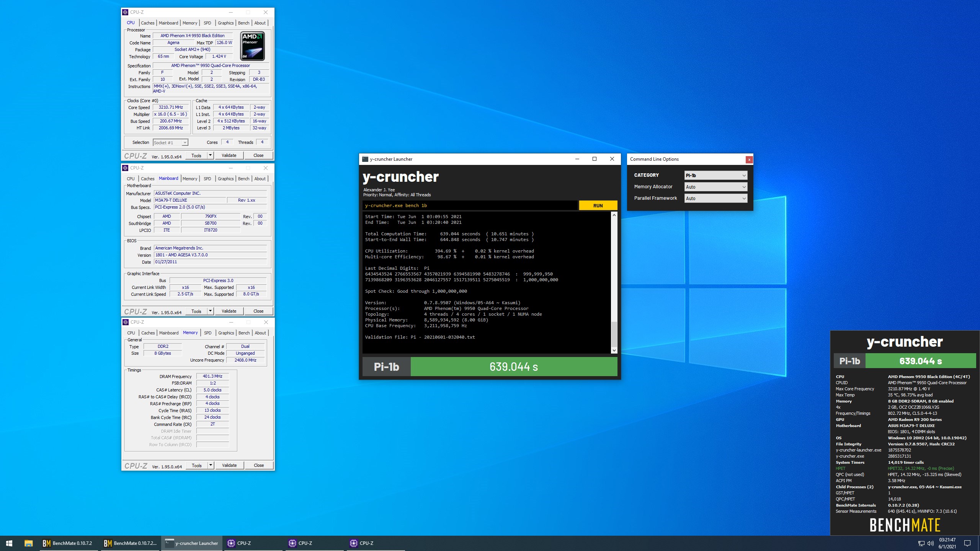The height and width of the screenshot is (551, 980).
Task: Open the Memory Allocator dropdown
Action: (715, 187)
